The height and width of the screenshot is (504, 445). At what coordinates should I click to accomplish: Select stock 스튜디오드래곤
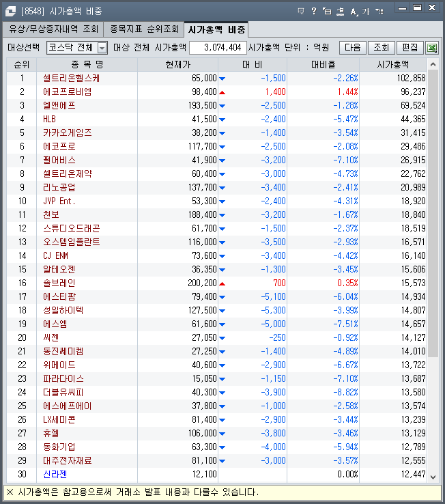(x=72, y=229)
